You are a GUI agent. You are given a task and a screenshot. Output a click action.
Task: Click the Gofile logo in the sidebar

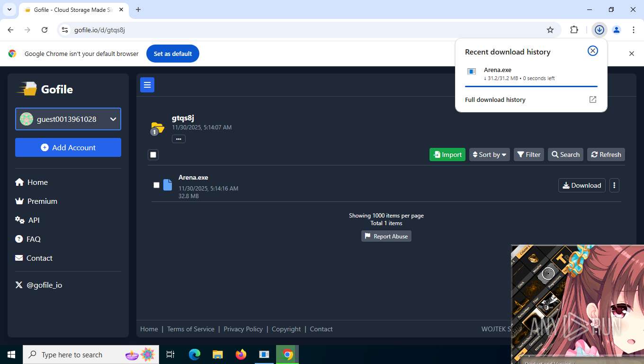pos(45,89)
